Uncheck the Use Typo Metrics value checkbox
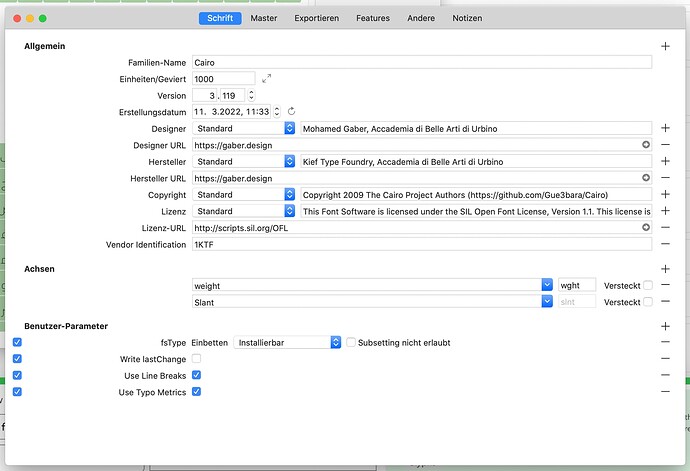 196,392
